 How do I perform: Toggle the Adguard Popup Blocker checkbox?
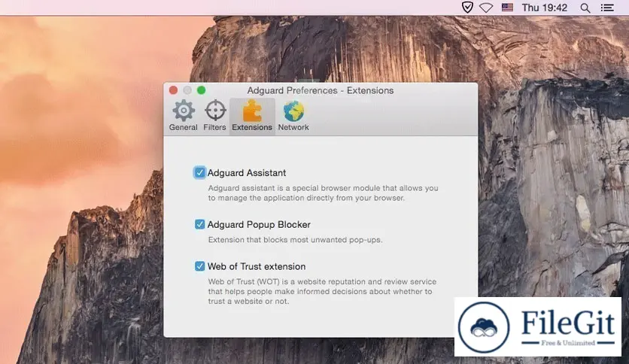coord(199,224)
